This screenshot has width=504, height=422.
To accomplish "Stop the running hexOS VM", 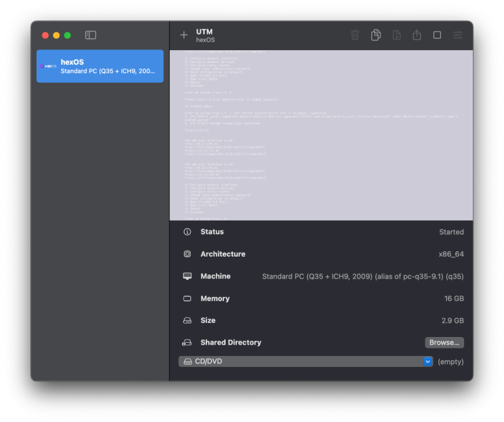I will coord(437,35).
